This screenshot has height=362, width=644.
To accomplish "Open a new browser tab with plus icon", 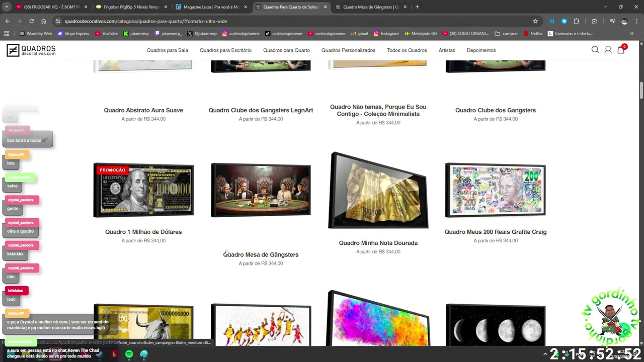I will [417, 7].
